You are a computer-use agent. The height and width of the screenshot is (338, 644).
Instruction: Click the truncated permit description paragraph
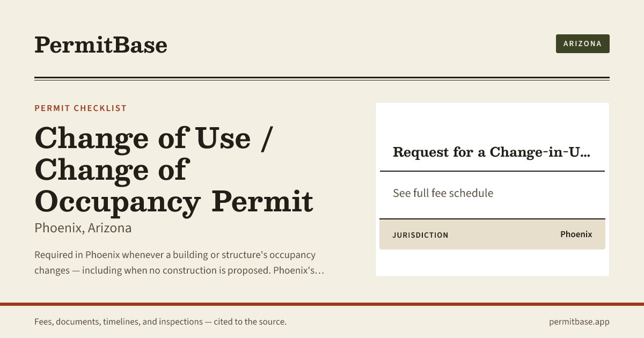click(179, 262)
